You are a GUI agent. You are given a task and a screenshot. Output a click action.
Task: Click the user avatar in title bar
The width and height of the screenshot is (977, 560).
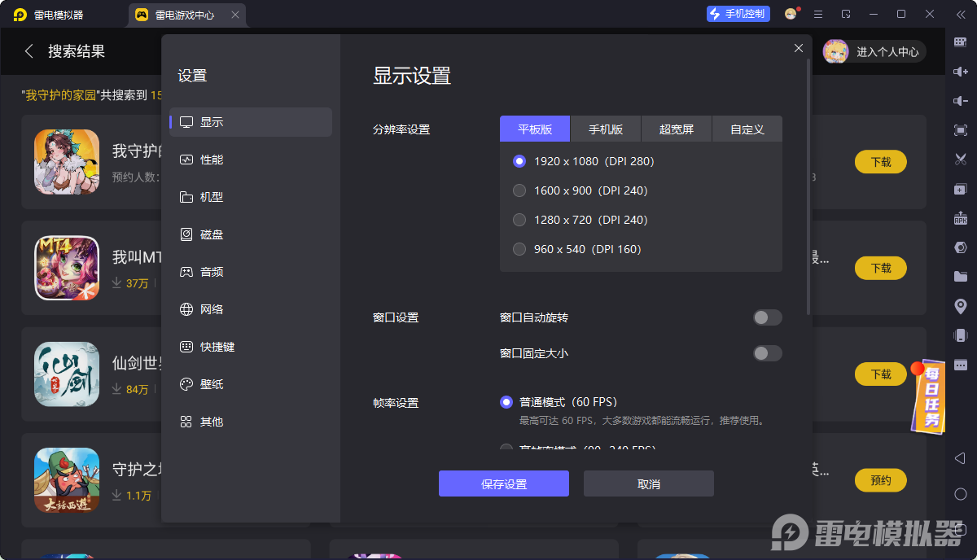[x=791, y=14]
